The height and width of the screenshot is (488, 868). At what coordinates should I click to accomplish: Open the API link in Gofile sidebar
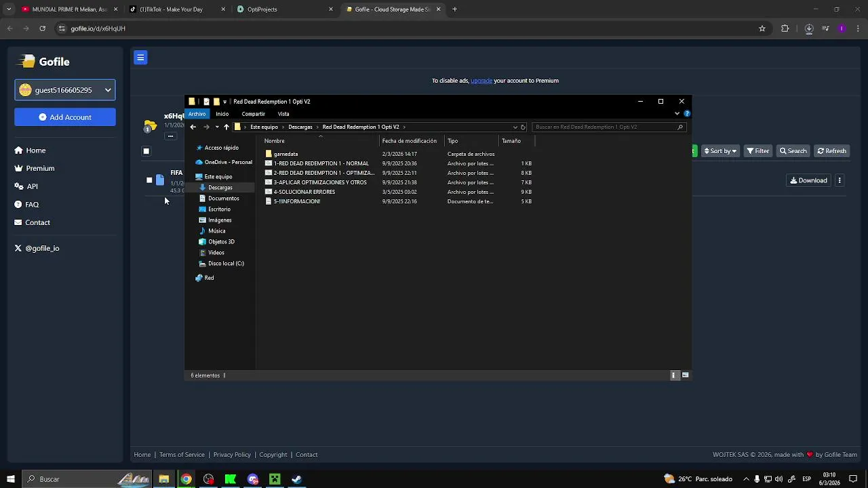point(26,186)
